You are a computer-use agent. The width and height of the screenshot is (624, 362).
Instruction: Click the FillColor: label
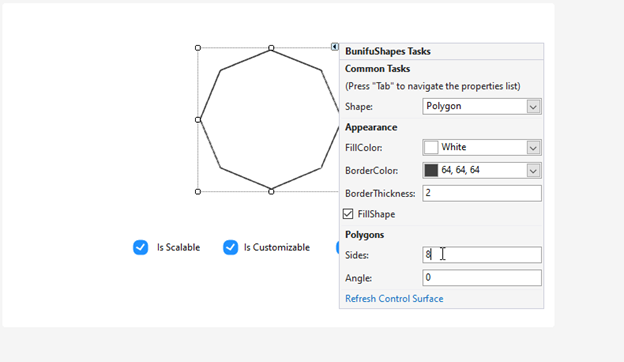pyautogui.click(x=364, y=148)
